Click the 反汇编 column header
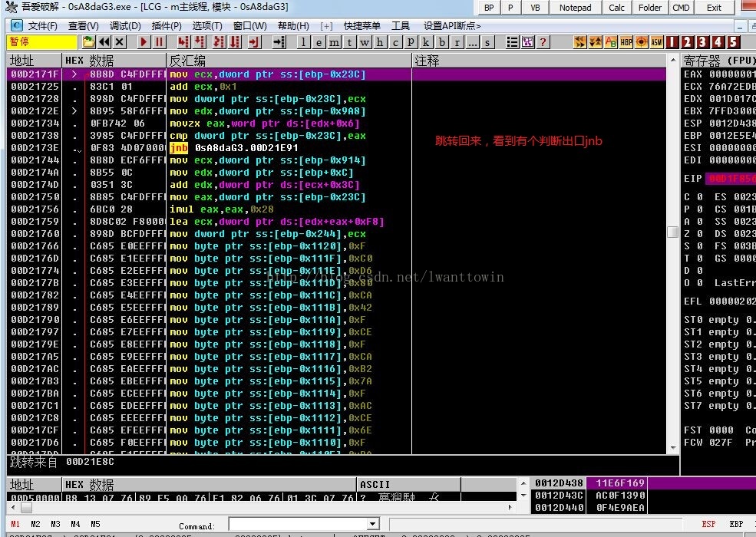The image size is (756, 537). (289, 61)
